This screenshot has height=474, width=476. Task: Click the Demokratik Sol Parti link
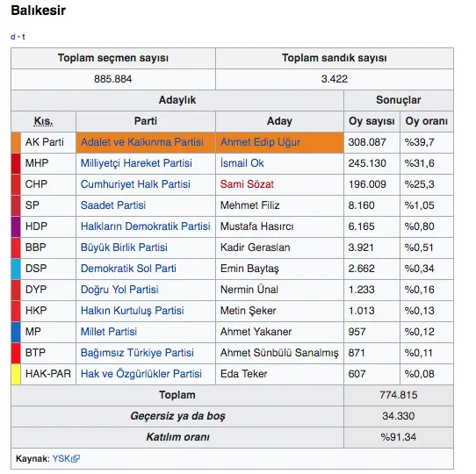[128, 269]
